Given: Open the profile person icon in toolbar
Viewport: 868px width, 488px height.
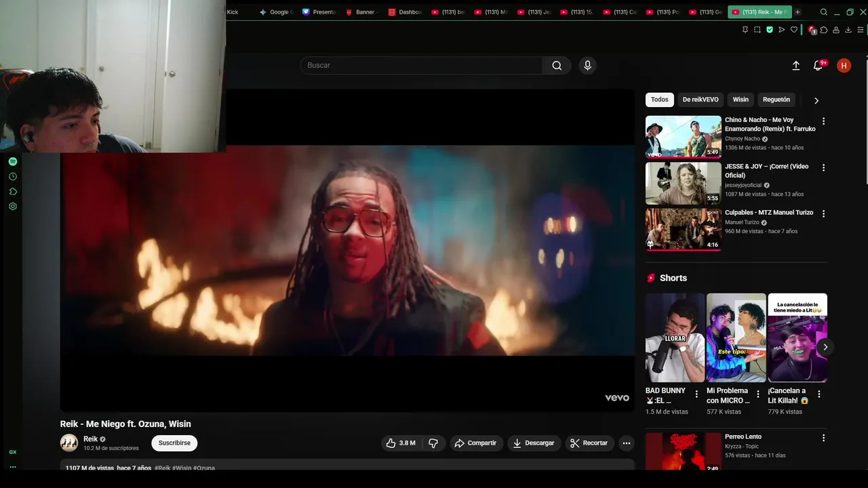Looking at the screenshot, I should [x=836, y=30].
